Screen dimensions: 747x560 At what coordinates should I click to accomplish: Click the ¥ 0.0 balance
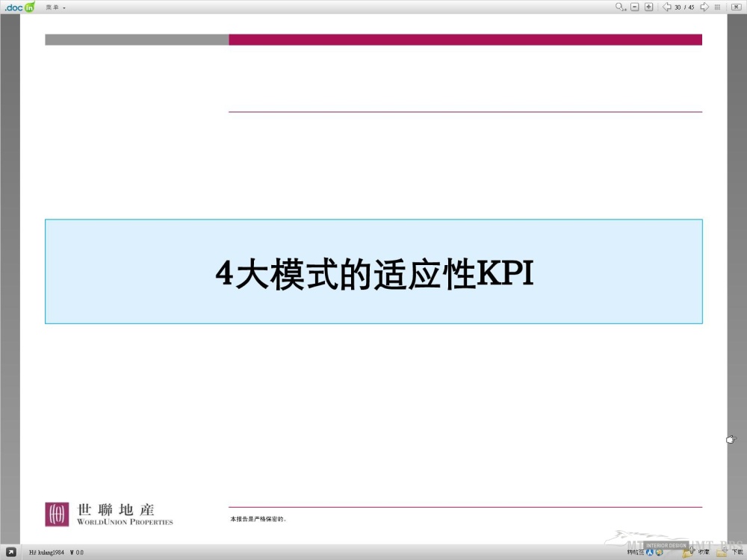tap(76, 553)
